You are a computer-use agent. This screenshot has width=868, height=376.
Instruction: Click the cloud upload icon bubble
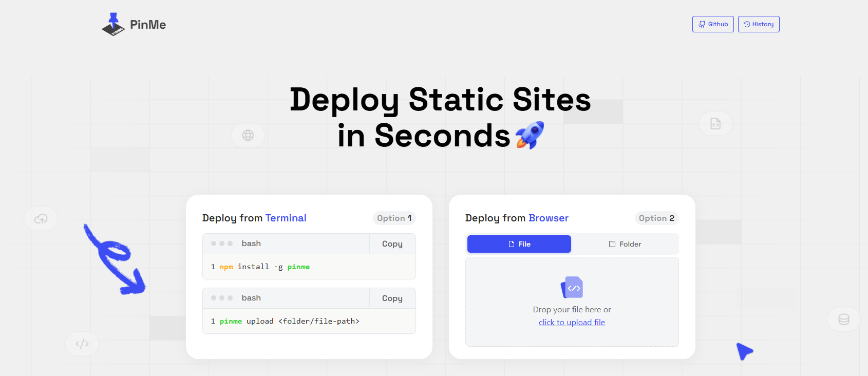[41, 219]
